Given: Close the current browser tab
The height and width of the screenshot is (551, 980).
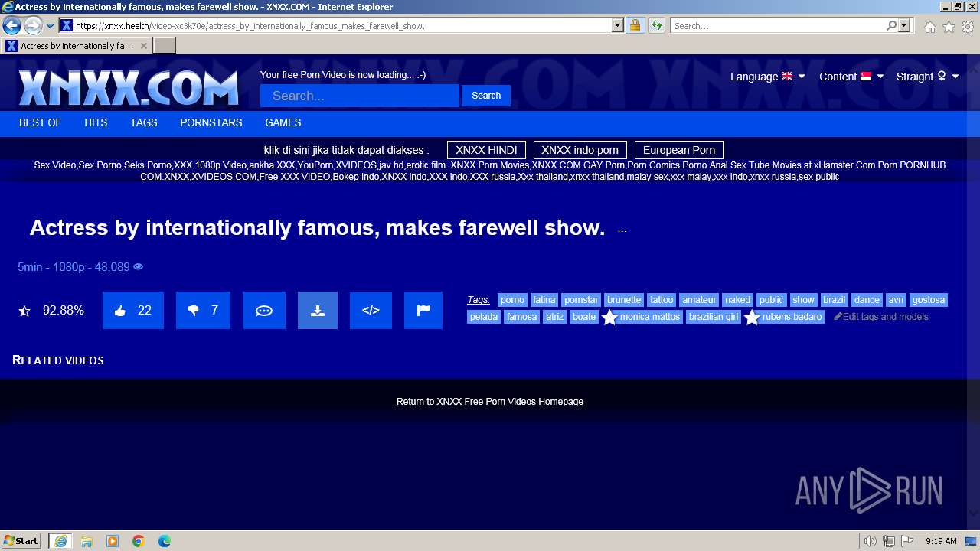Looking at the screenshot, I should (x=143, y=46).
